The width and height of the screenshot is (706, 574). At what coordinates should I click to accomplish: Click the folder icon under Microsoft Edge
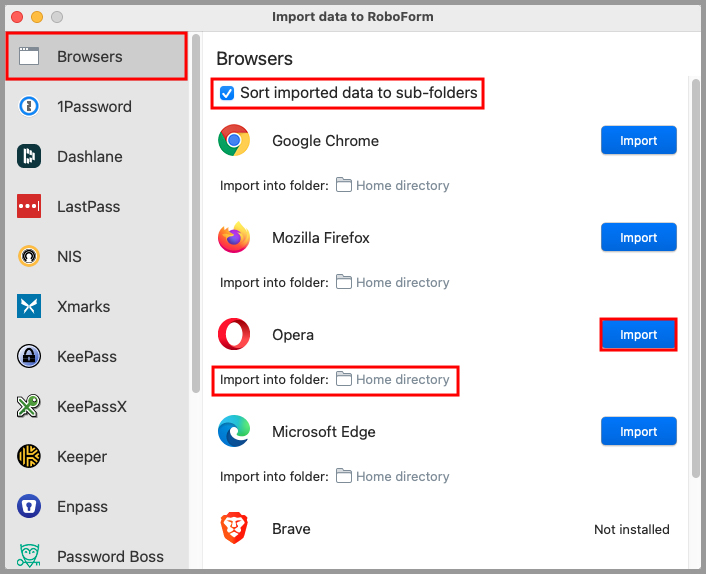click(344, 476)
